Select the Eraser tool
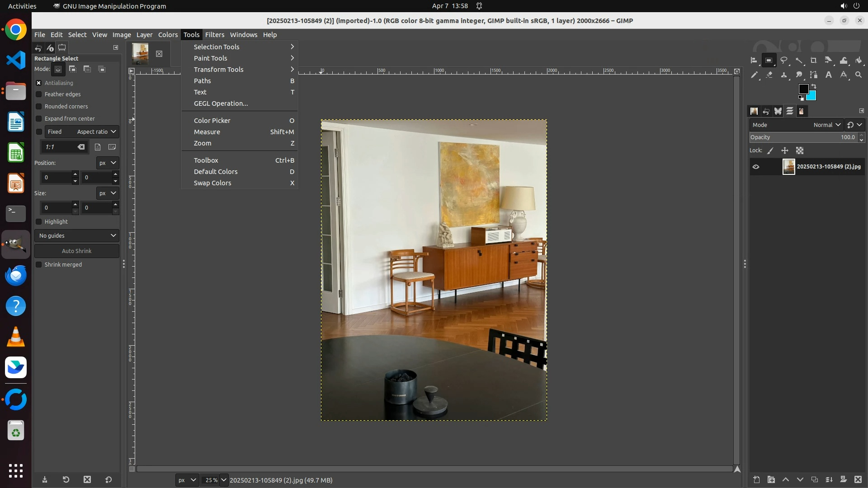The image size is (868, 488). coord(769,75)
